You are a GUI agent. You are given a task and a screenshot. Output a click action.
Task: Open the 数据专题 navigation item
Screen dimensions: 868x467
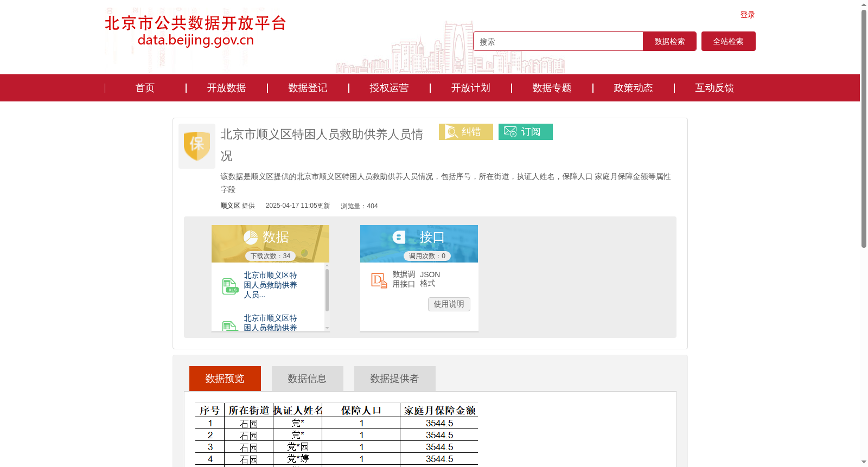click(x=552, y=88)
